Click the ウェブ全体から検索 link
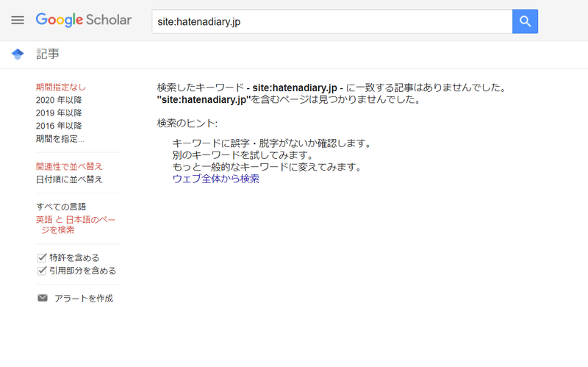This screenshot has height=367, width=588. coord(215,179)
